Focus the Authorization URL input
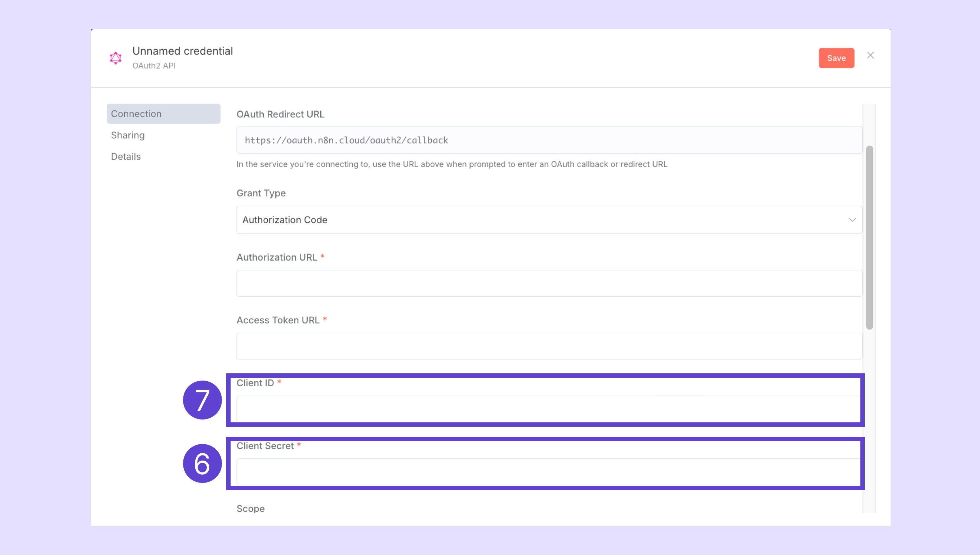The image size is (980, 555). (x=549, y=283)
